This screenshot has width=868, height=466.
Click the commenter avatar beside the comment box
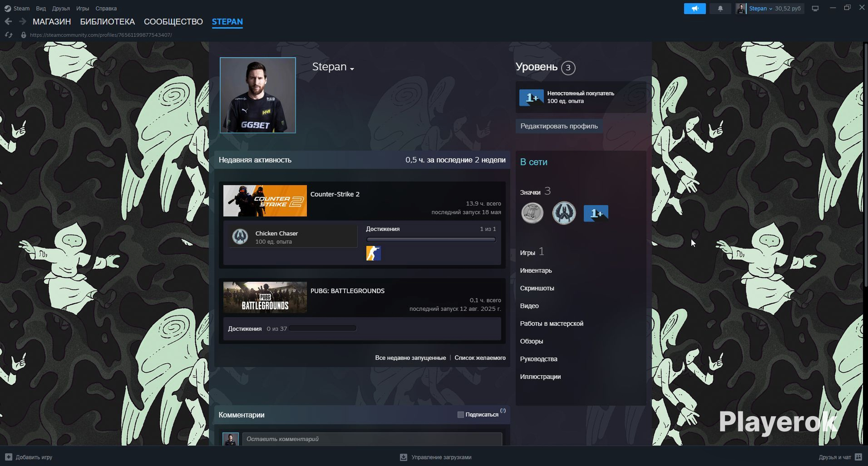[x=231, y=439]
